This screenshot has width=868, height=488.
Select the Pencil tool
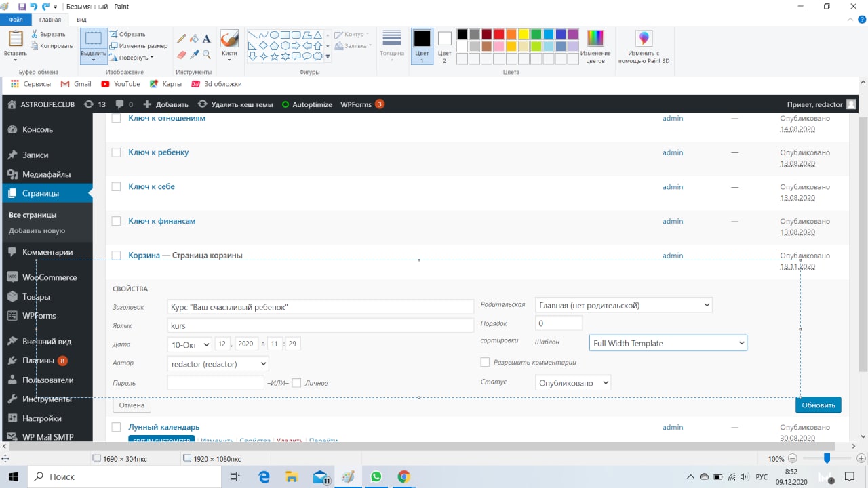(182, 39)
